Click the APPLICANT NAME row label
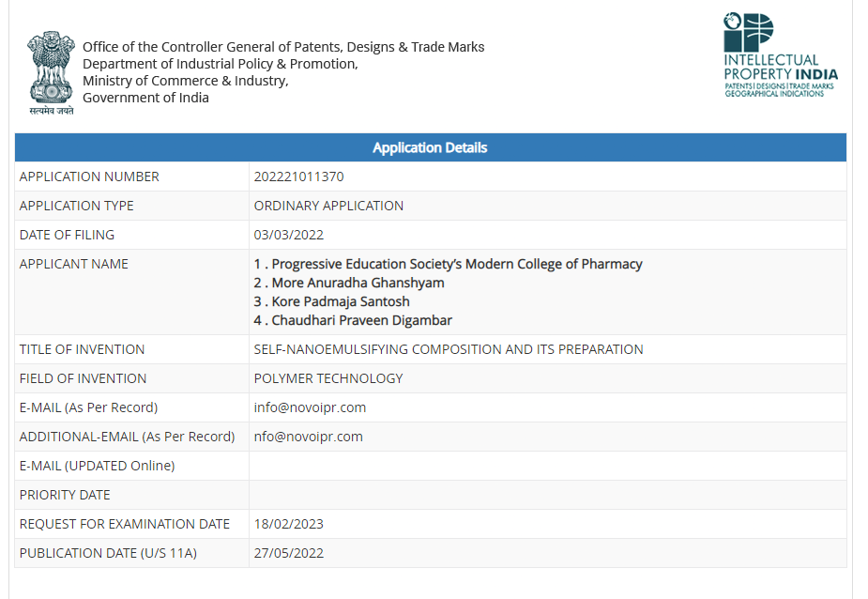The width and height of the screenshot is (868, 599). pos(73,265)
